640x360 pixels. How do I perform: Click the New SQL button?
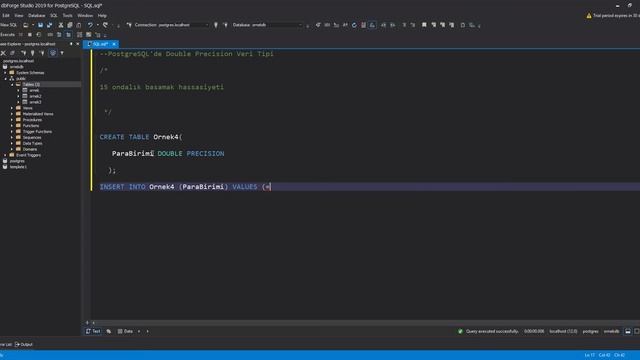coord(8,25)
